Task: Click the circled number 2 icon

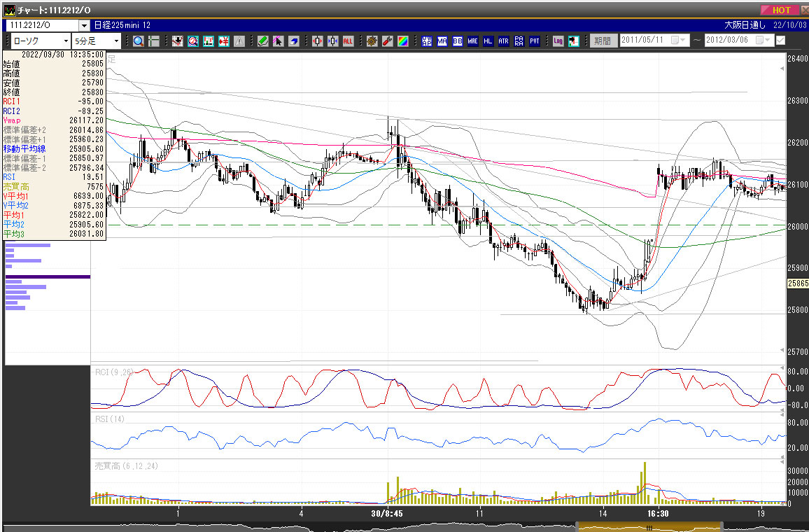Action: click(x=193, y=41)
